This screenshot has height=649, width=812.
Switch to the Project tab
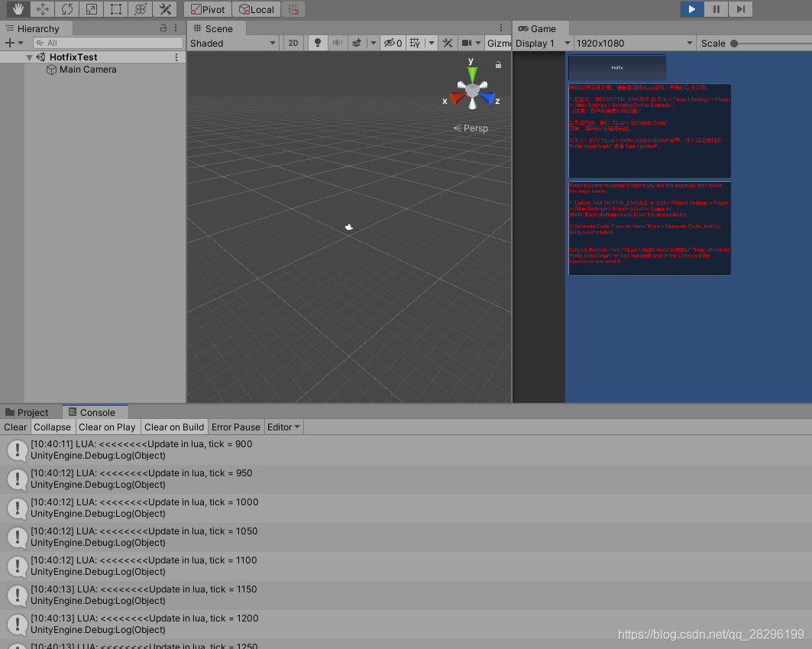click(27, 413)
